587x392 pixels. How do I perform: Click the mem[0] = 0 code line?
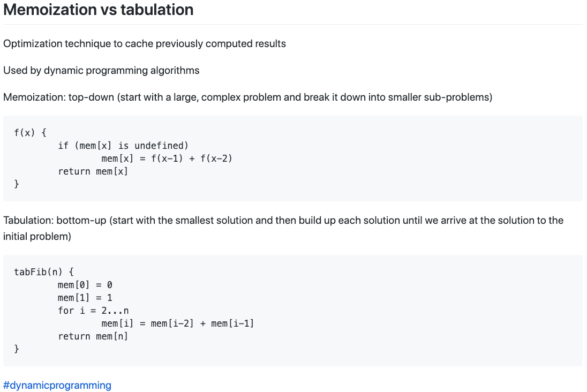(x=85, y=285)
